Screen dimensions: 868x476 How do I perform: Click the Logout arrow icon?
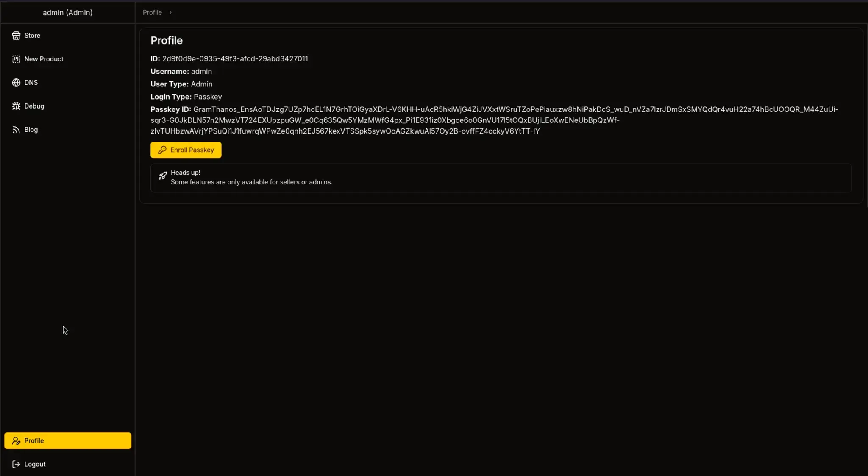point(16,464)
